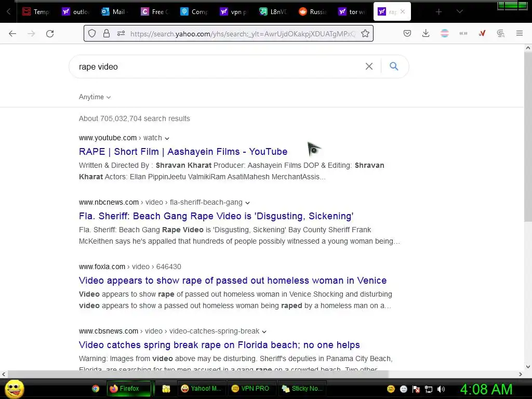The width and height of the screenshot is (532, 399).
Task: Open the tracking protection shield icon
Action: click(92, 33)
